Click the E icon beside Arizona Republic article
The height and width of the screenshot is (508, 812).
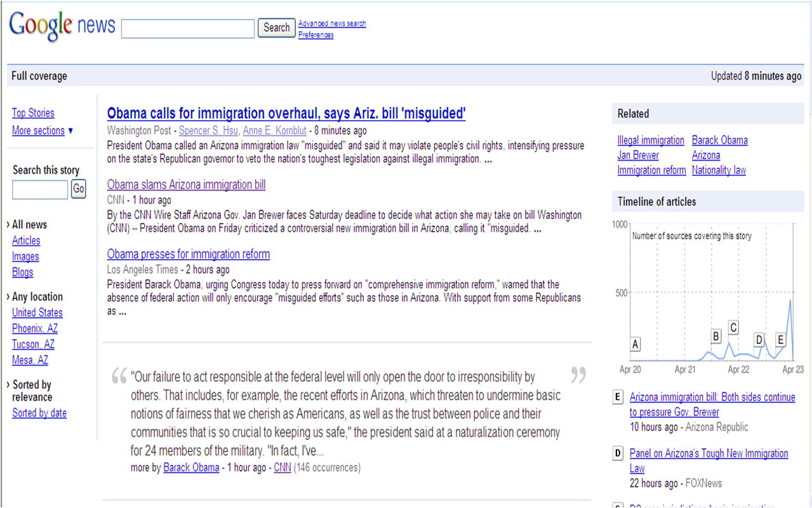(x=617, y=398)
